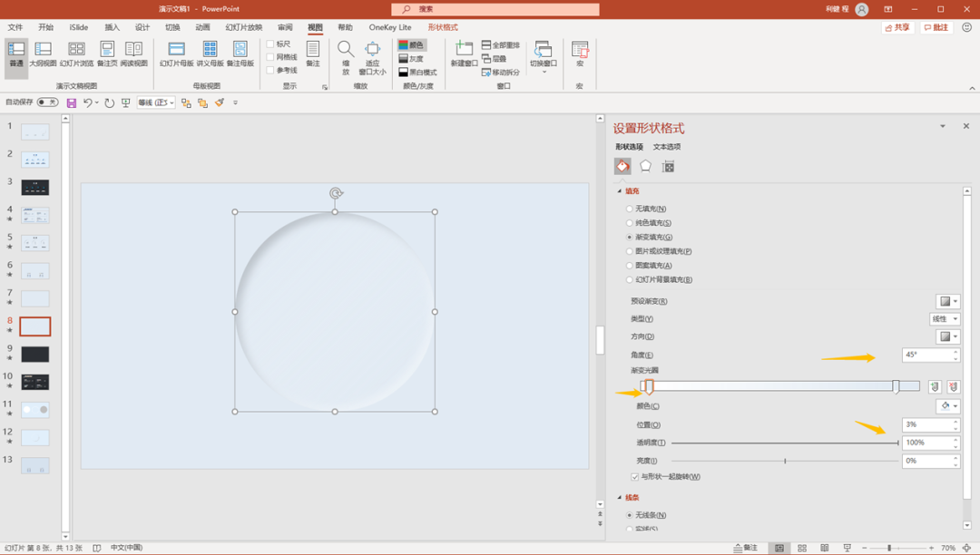Uncheck Rotate with shape checkbox (与形状一起旋转)
Viewport: 980px width, 555px height.
point(635,477)
